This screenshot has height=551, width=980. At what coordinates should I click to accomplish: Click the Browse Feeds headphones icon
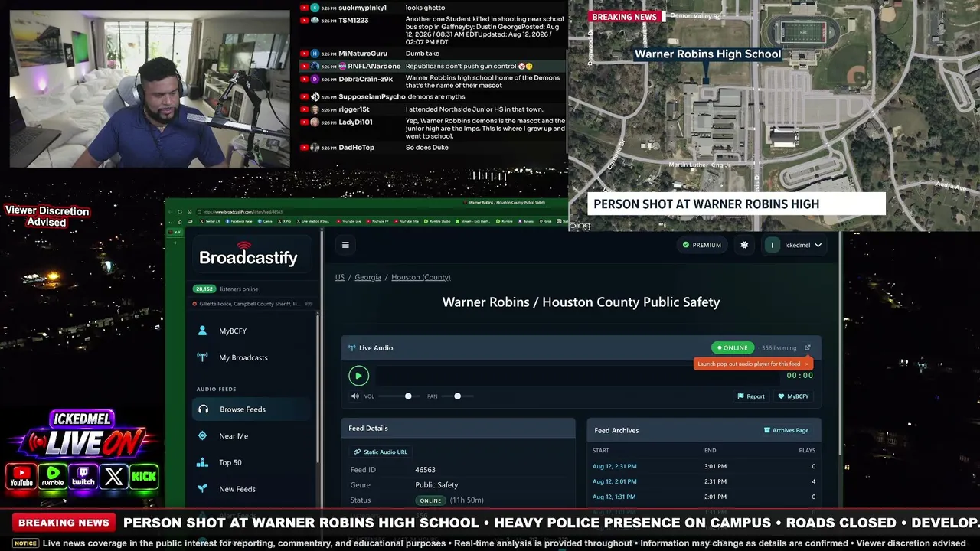pos(203,409)
